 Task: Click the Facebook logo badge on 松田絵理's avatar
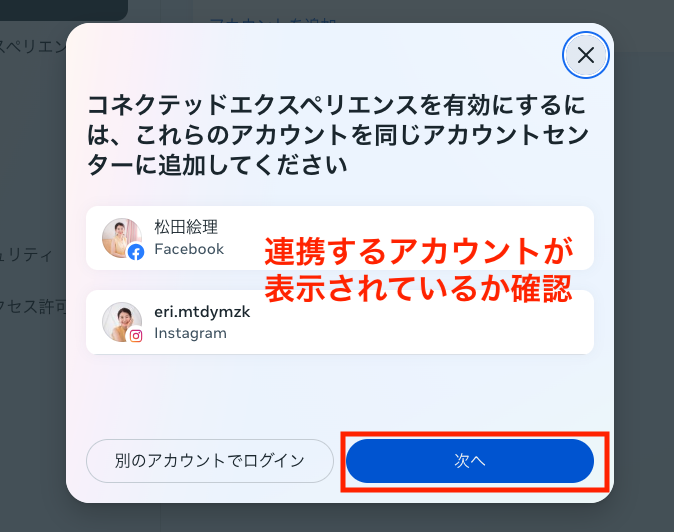click(136, 252)
